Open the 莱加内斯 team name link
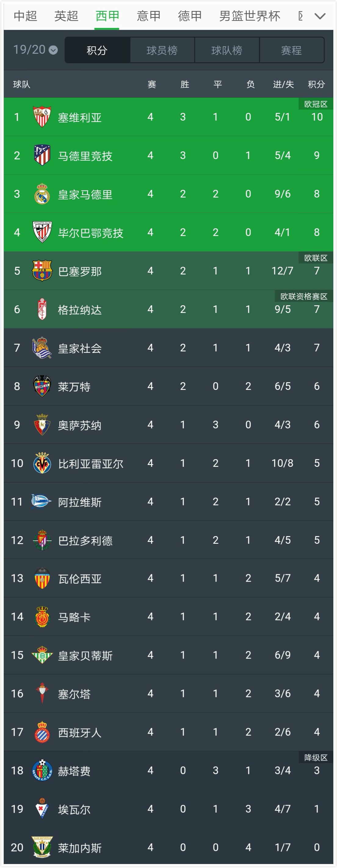The image size is (337, 868). click(x=80, y=848)
